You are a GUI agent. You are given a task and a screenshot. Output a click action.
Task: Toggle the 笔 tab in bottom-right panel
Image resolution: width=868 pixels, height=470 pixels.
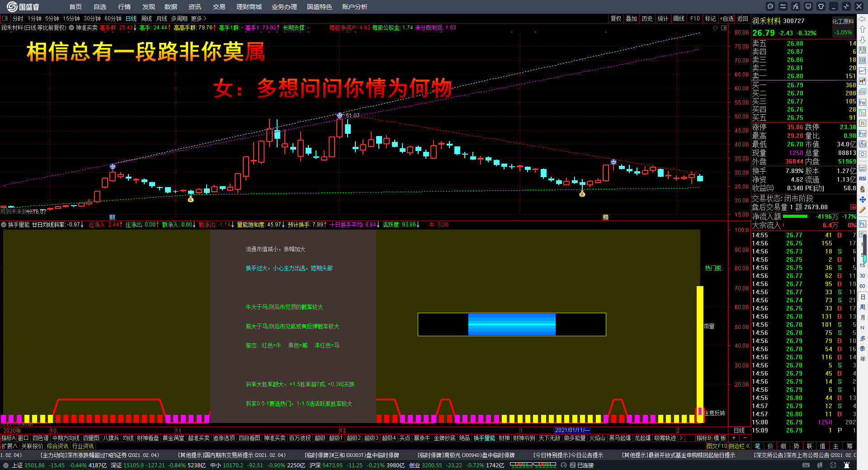point(757,446)
